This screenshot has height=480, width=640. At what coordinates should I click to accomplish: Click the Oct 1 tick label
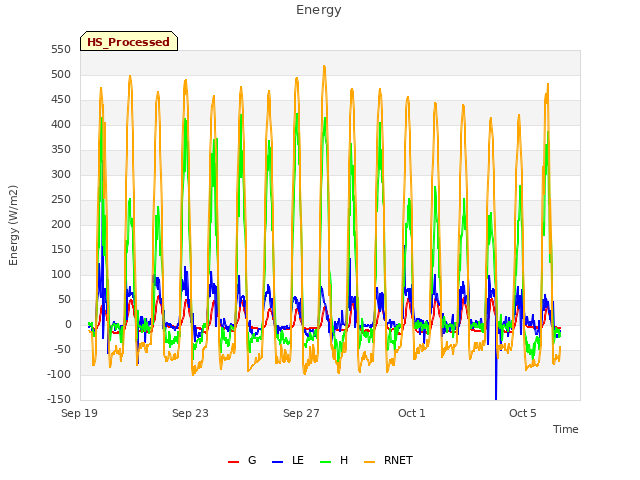coord(412,413)
